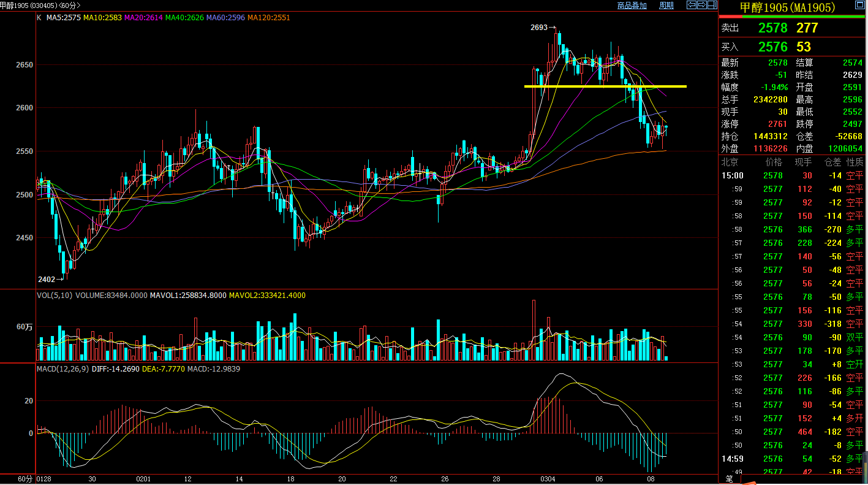Select the 外盘 value 1136226
Viewport: 868px width, 485px height.
click(x=770, y=148)
